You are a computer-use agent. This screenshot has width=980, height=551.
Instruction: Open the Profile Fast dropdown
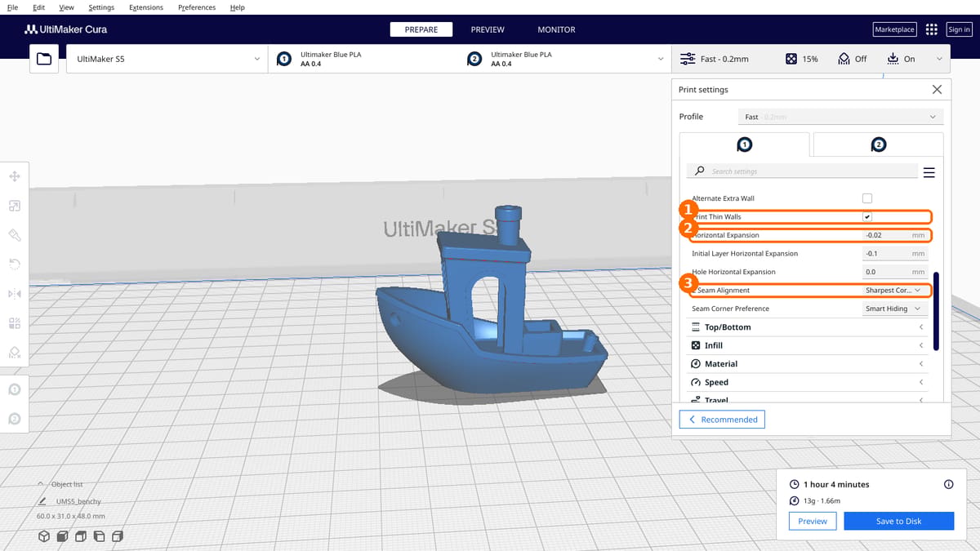click(x=840, y=117)
